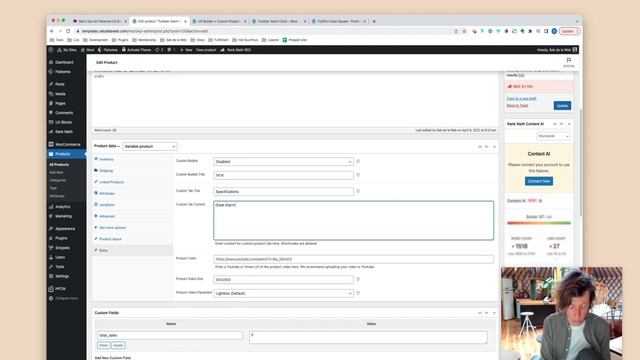Open Settings in the sidebar
This screenshot has width=640, height=360.
[x=62, y=276]
